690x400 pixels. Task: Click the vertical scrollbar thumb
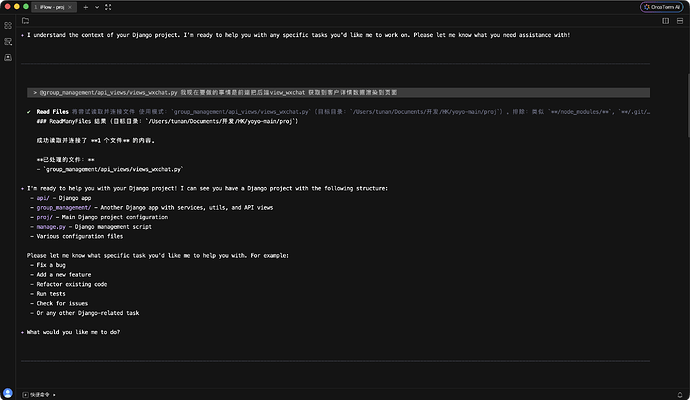click(688, 106)
